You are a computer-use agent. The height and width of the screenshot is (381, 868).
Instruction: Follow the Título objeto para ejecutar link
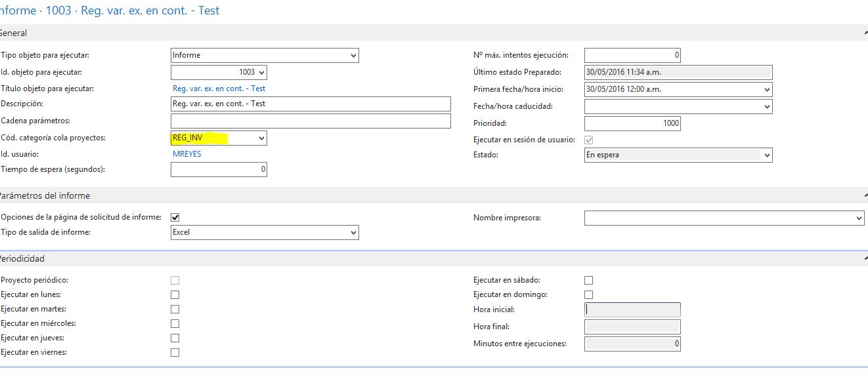[219, 89]
